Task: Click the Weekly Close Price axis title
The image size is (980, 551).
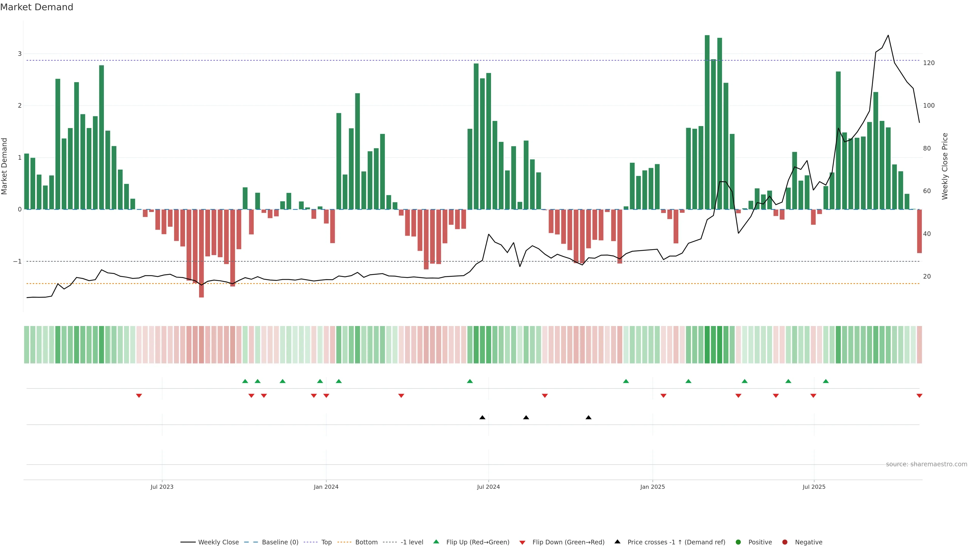Action: (945, 166)
